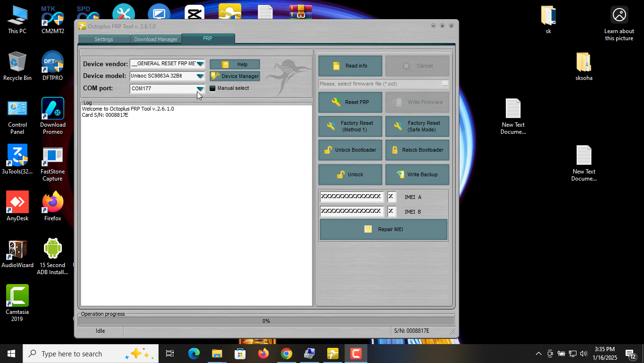Viewport: 644px width, 363px height.
Task: Click the Repair IMEI button
Action: 383,229
